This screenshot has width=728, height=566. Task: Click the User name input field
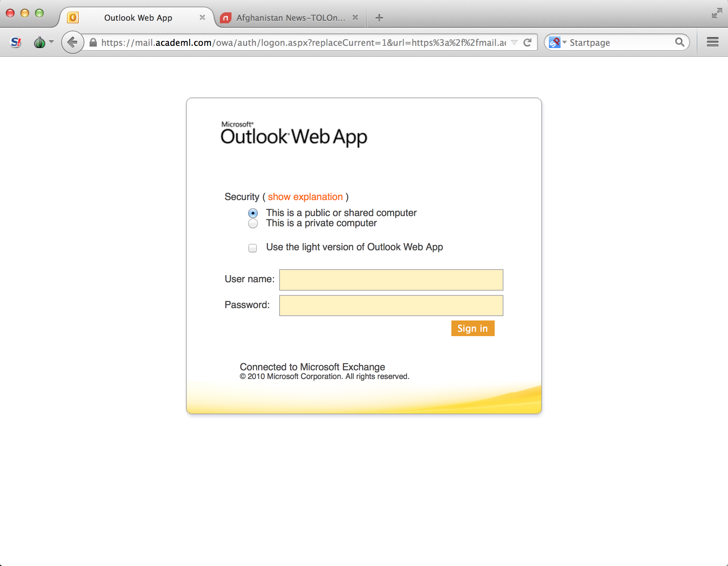point(391,280)
